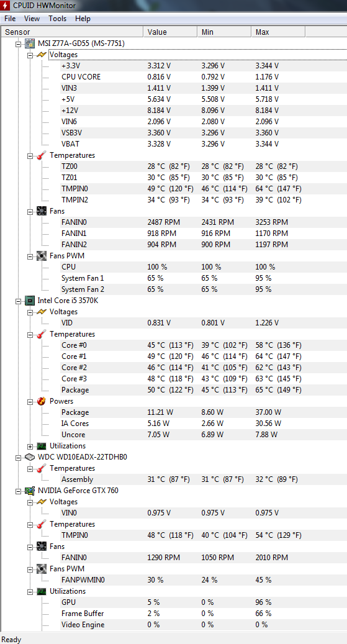Collapse the Powers section
Screen dimensions: 347x644
click(30, 401)
